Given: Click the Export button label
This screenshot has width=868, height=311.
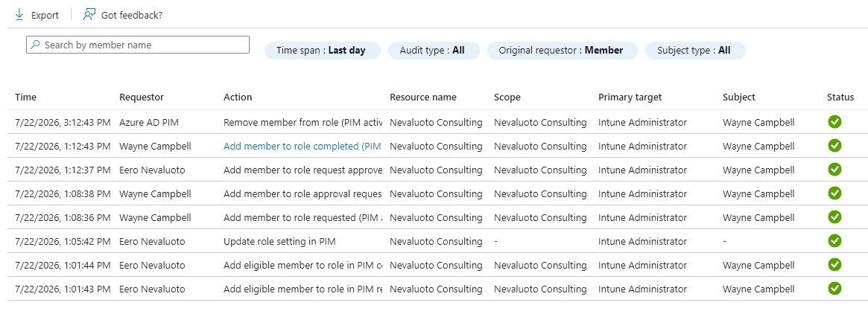Looking at the screenshot, I should 45,16.
